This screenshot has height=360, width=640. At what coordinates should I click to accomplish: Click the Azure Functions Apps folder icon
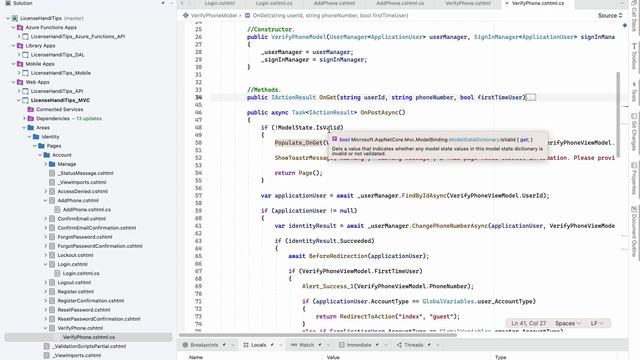click(20, 27)
